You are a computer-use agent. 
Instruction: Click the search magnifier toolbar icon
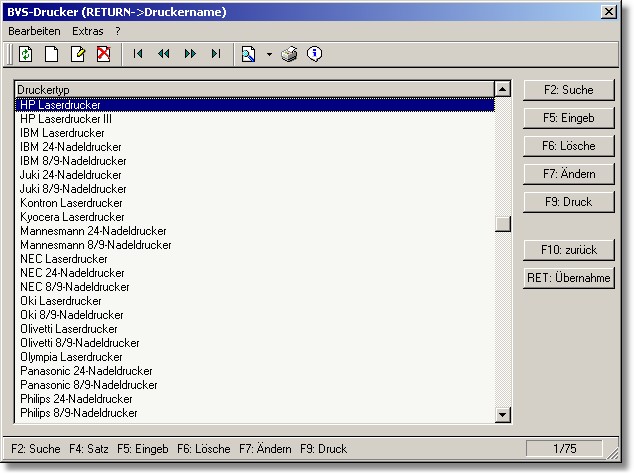point(249,54)
